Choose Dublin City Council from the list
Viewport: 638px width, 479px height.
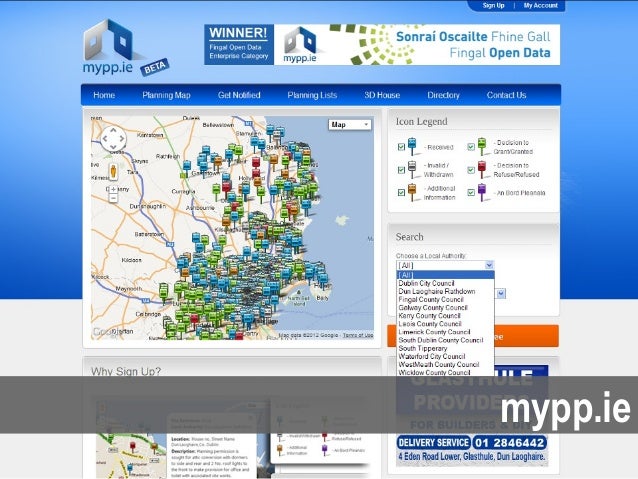coord(446,283)
